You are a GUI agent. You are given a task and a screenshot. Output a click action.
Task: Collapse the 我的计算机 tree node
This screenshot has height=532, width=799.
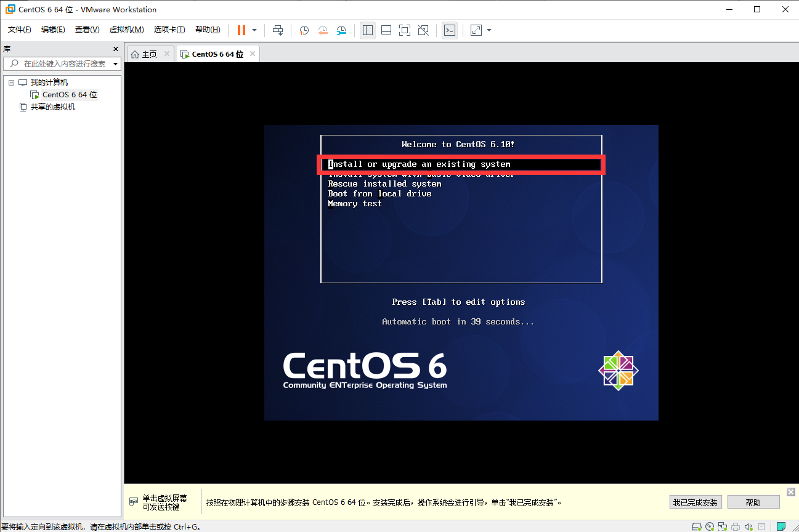pyautogui.click(x=11, y=83)
